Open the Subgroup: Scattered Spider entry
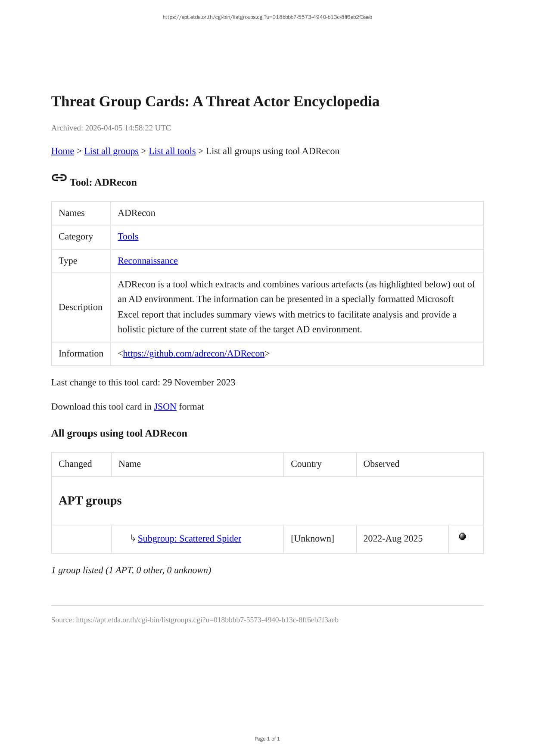535x756 pixels. (x=189, y=539)
